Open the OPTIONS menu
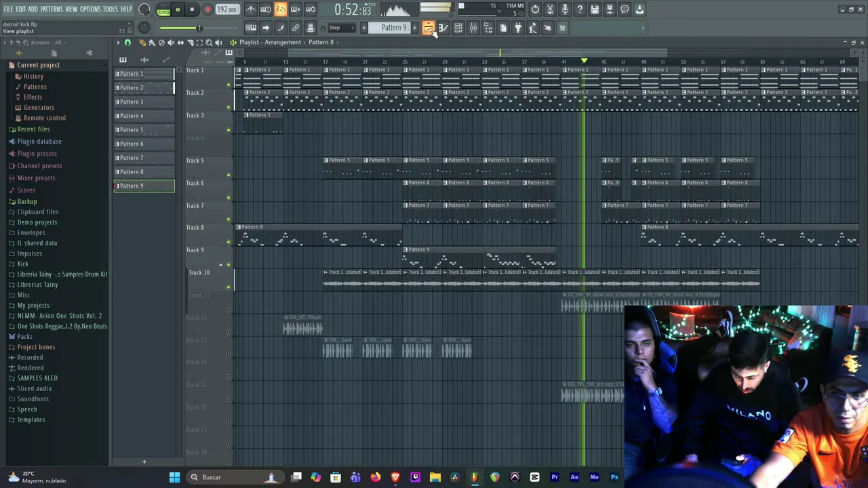 coord(90,9)
